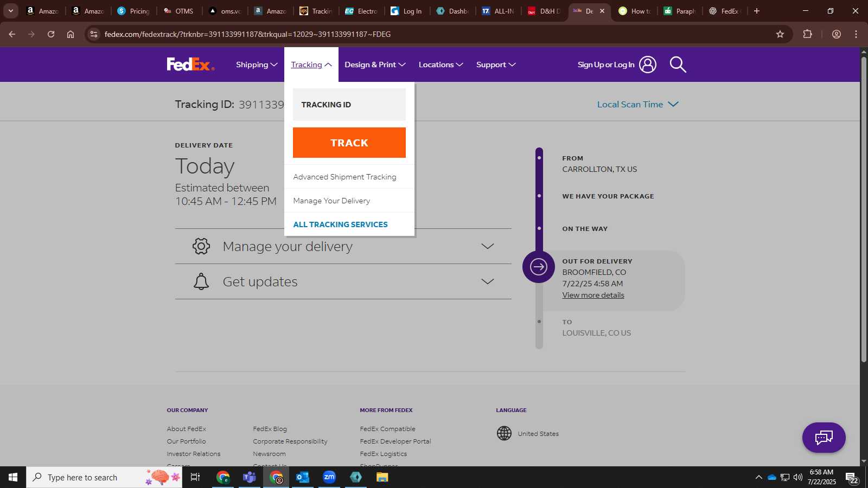
Task: Expand the Support menu
Action: tap(496, 65)
